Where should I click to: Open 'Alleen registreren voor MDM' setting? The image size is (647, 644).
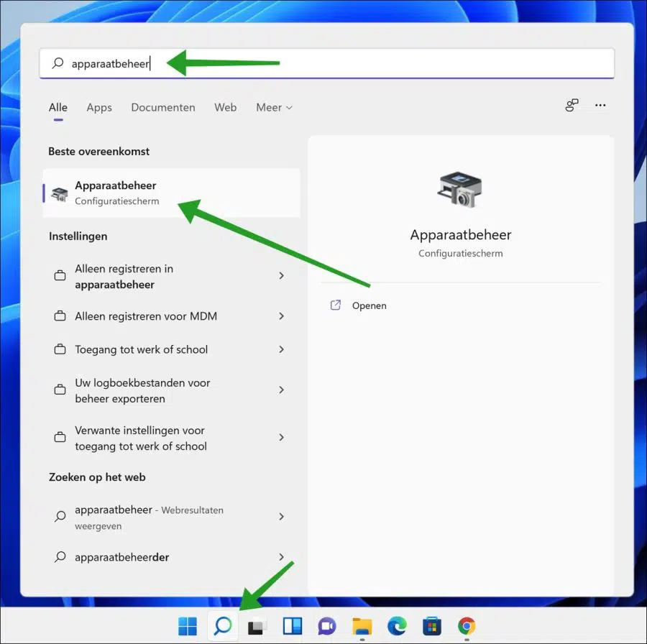[x=171, y=316]
